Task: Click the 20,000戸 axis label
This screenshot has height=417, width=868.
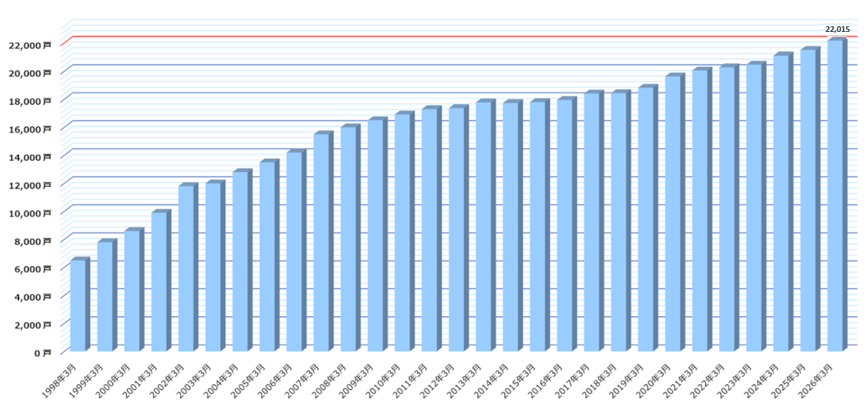Action: (30, 73)
